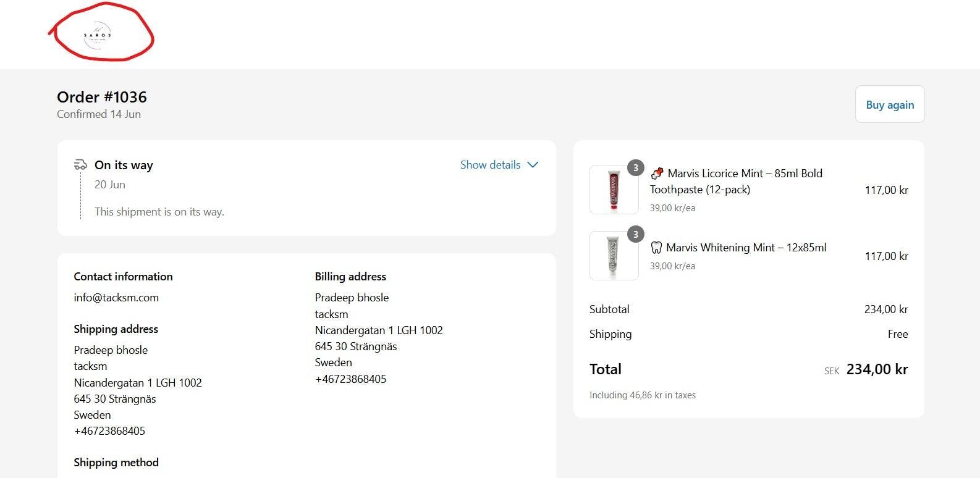Open the Marvis Whitening Mint product thumbnail

tap(614, 256)
